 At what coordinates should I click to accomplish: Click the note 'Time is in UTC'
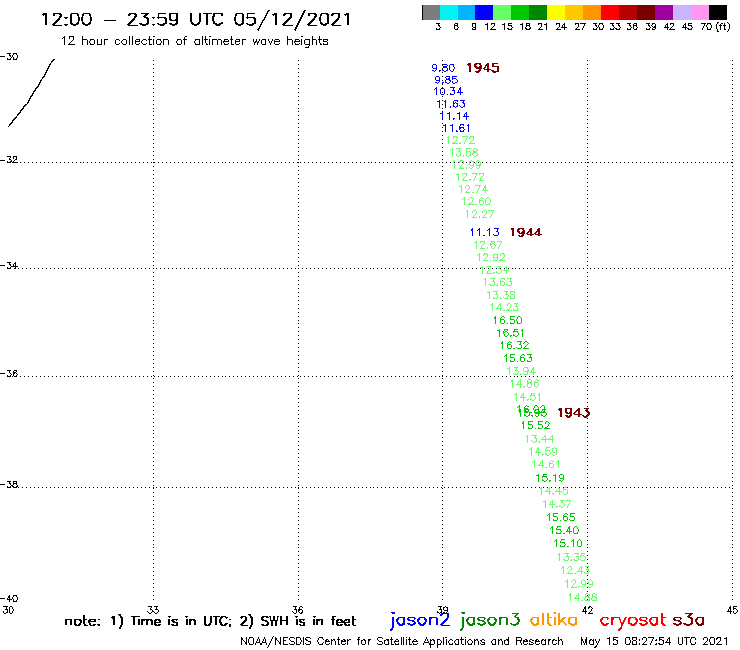pyautogui.click(x=181, y=621)
